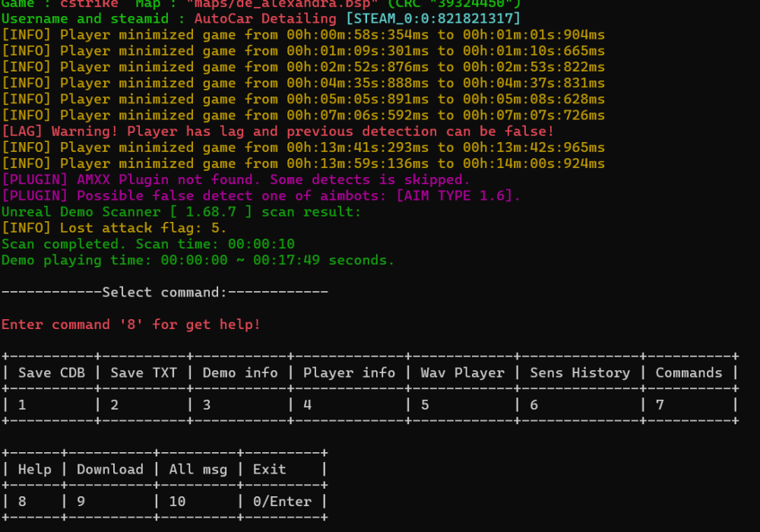The width and height of the screenshot is (760, 532).
Task: Click number 1 under Save CDB
Action: [22, 404]
